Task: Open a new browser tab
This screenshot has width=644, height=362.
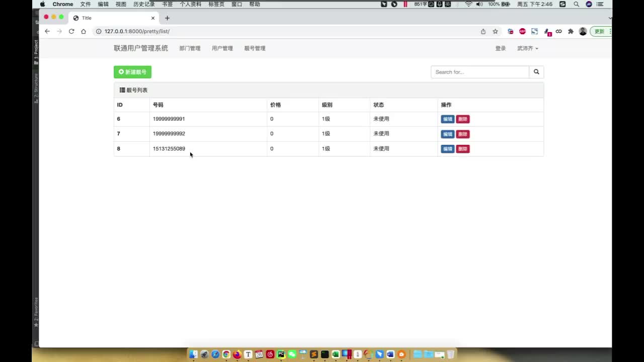Action: pyautogui.click(x=168, y=18)
